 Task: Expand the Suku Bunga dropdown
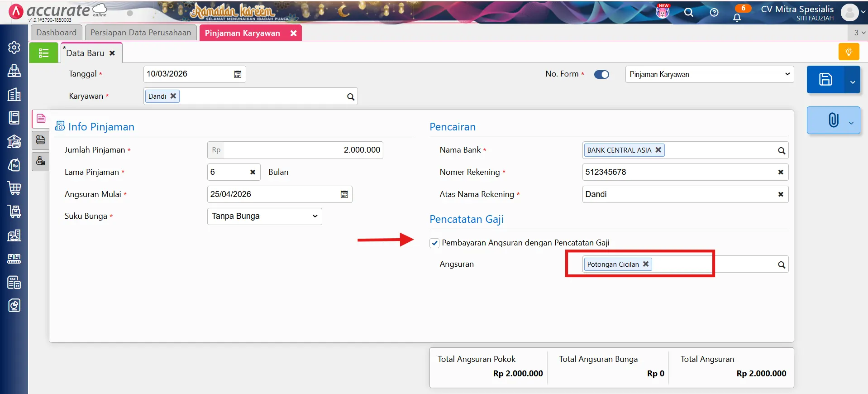(x=264, y=216)
